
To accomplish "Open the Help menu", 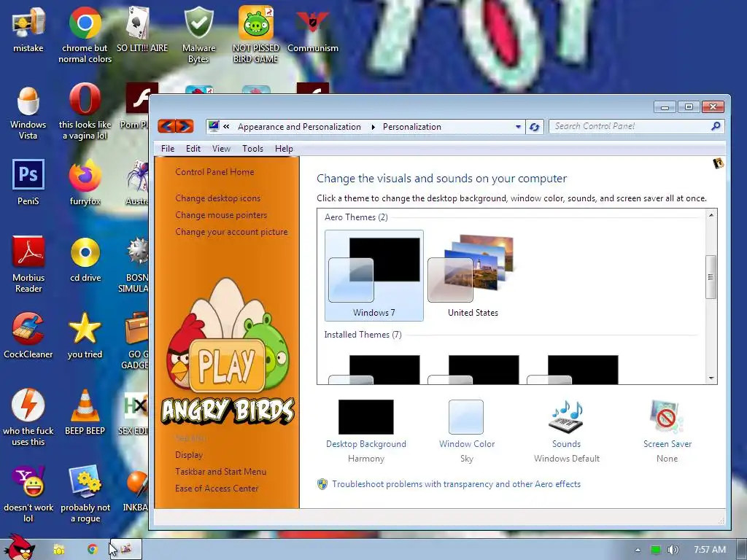I will [x=284, y=149].
